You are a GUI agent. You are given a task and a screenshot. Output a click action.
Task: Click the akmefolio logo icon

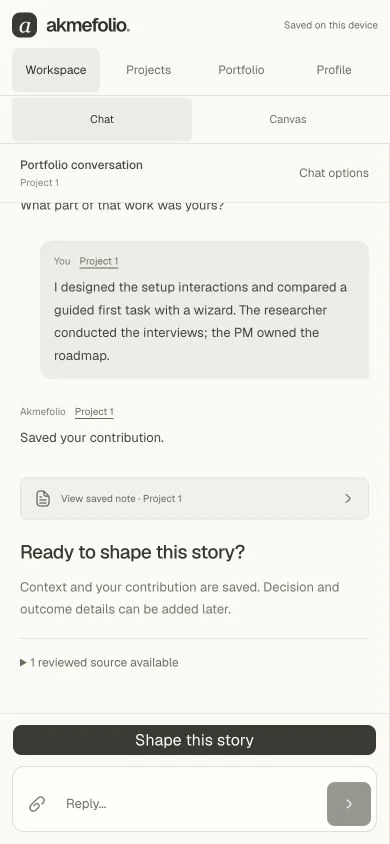[x=25, y=25]
